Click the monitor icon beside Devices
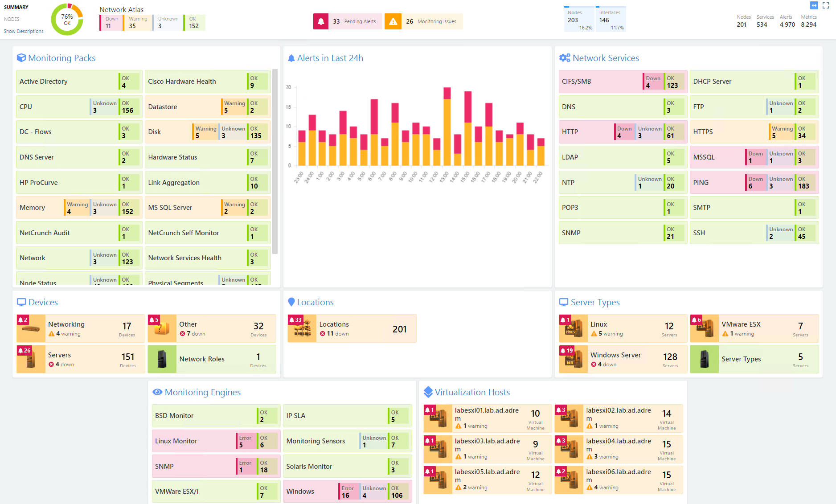Image resolution: width=836 pixels, height=504 pixels. pyautogui.click(x=22, y=302)
